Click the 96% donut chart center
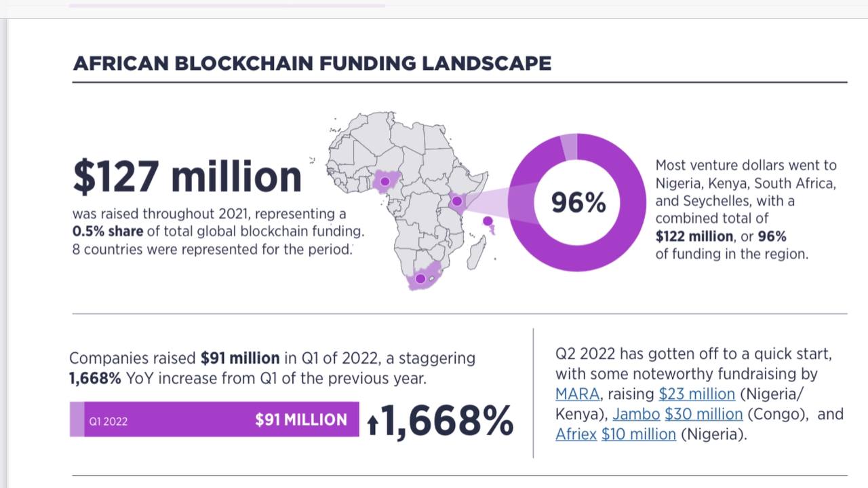This screenshot has width=868, height=488. pyautogui.click(x=578, y=202)
